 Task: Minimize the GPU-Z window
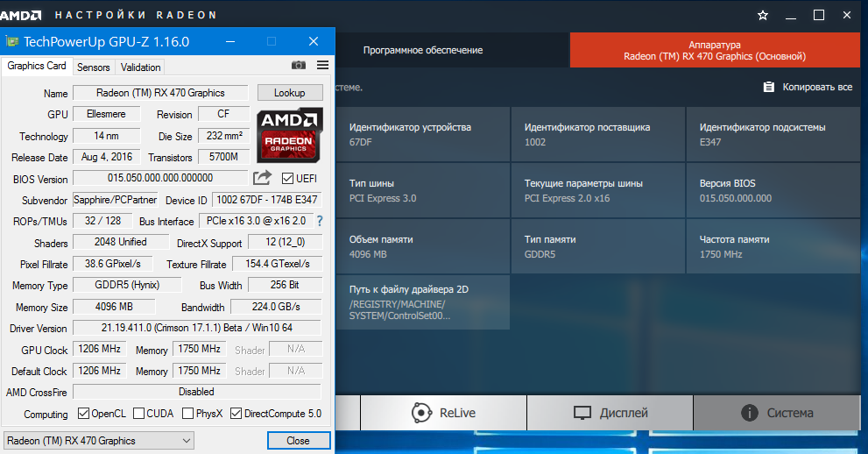tap(230, 41)
